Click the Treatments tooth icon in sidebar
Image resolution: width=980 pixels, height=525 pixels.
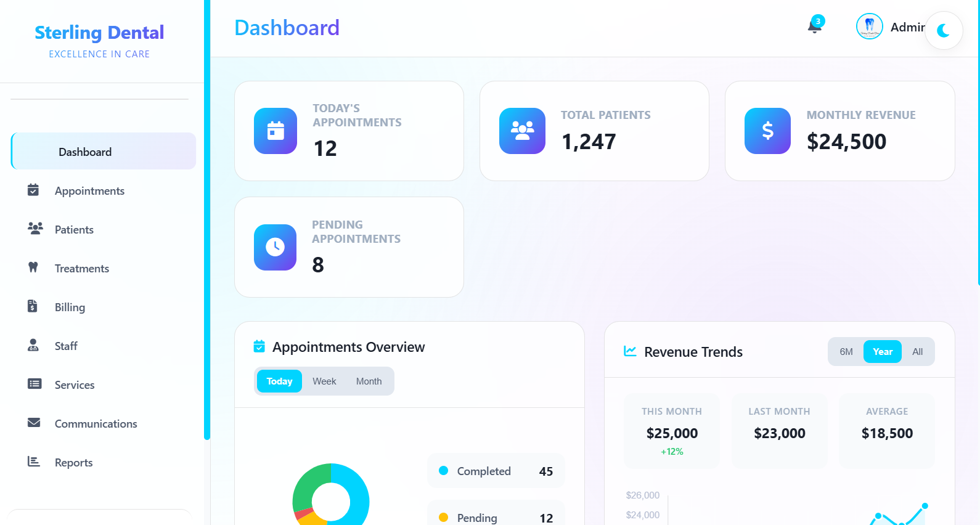coord(33,267)
